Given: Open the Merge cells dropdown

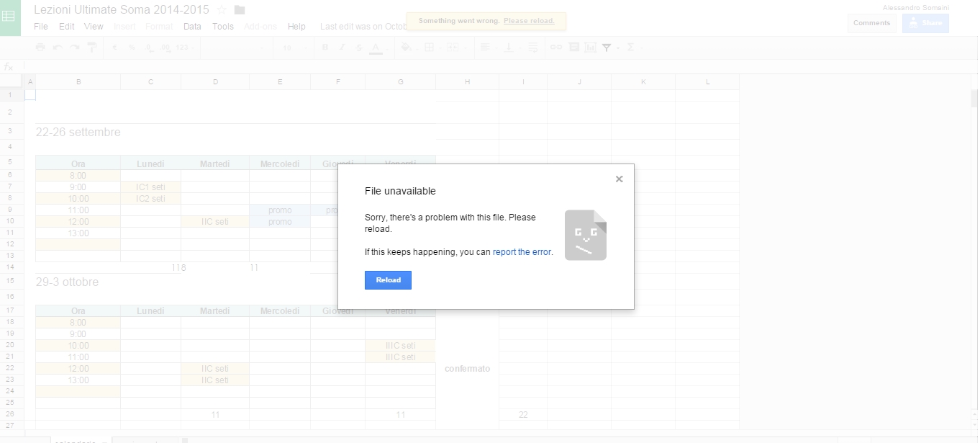Looking at the screenshot, I should [x=453, y=48].
